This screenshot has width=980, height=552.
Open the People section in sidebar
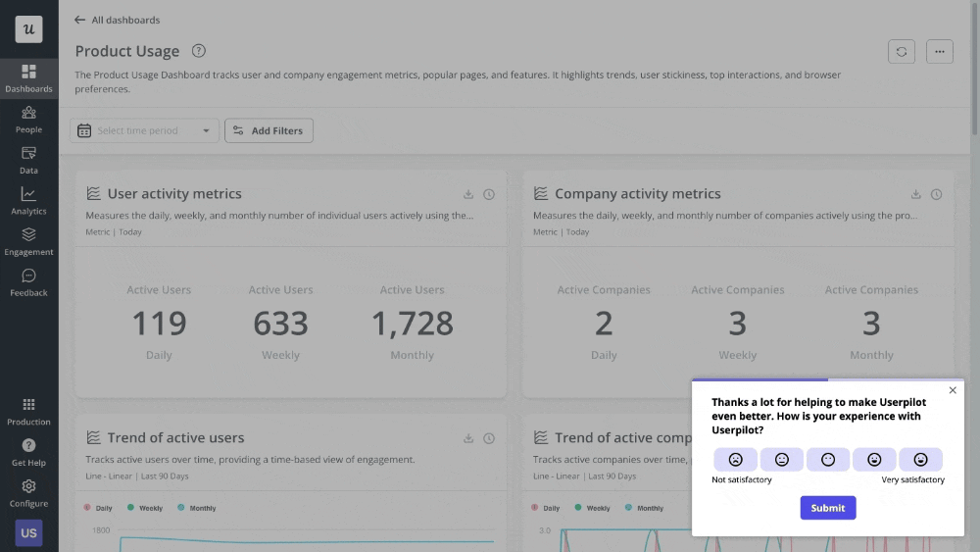tap(28, 120)
